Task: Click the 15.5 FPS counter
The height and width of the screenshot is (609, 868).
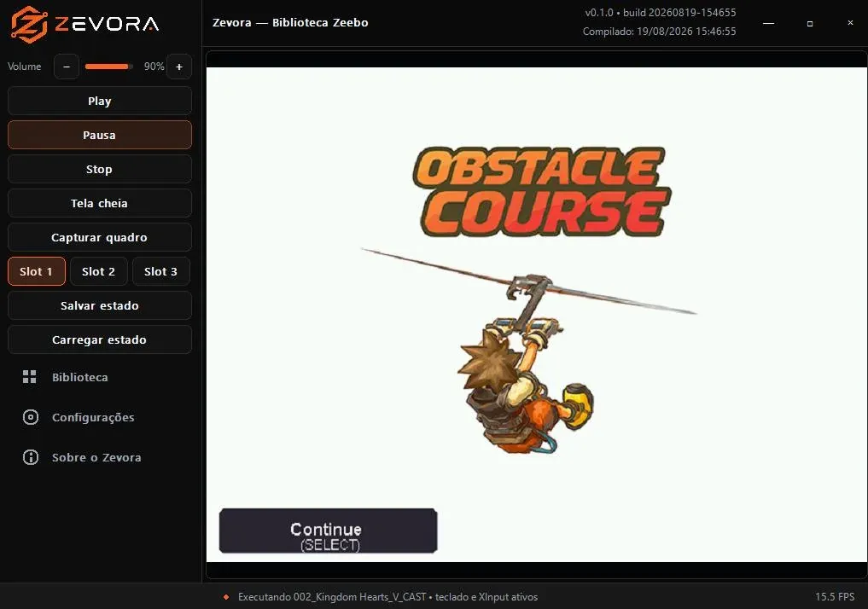Action: [835, 597]
